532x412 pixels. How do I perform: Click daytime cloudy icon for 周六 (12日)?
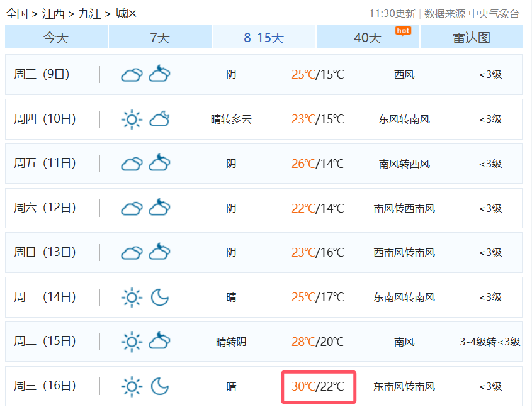(x=132, y=208)
